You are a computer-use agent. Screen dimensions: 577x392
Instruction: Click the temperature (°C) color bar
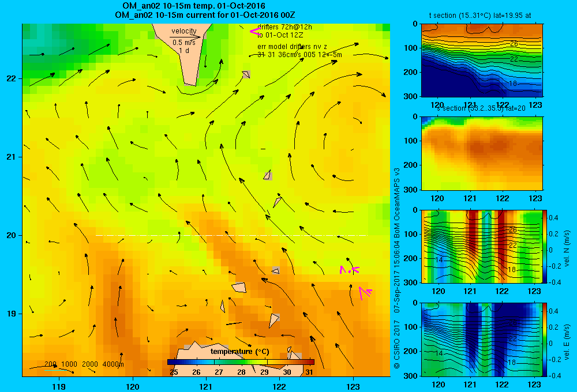(x=241, y=362)
